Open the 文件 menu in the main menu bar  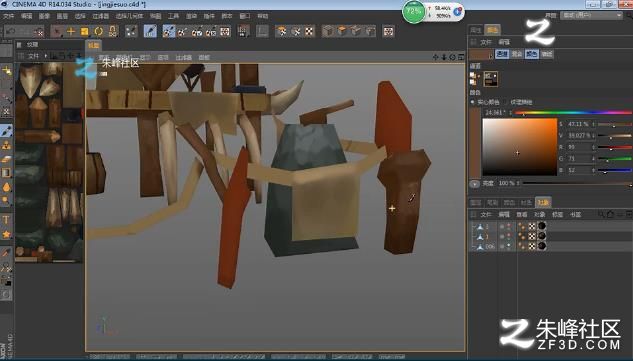[x=8, y=16]
